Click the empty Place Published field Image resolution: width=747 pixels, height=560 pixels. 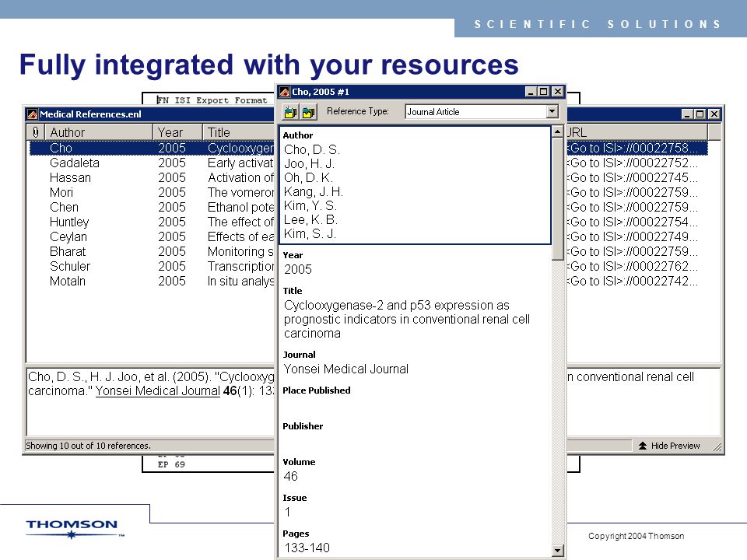coord(415,405)
